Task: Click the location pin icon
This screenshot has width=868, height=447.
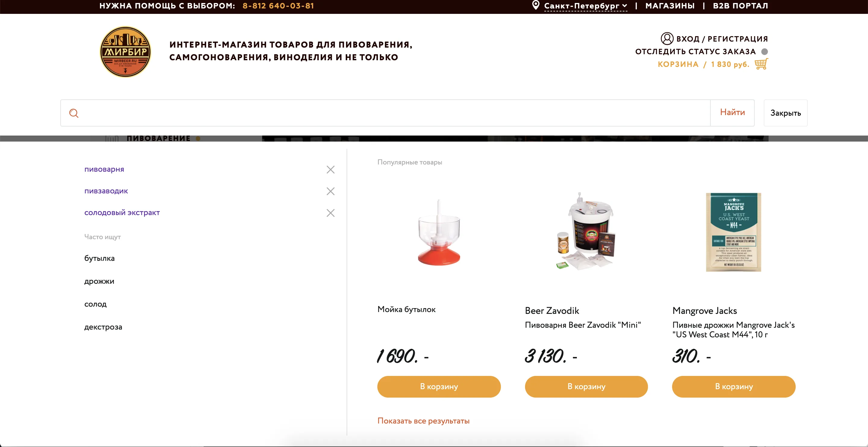Action: (536, 5)
